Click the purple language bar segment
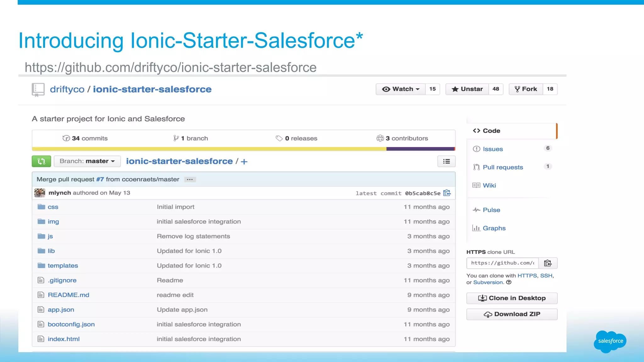The width and height of the screenshot is (644, 362). (x=420, y=149)
